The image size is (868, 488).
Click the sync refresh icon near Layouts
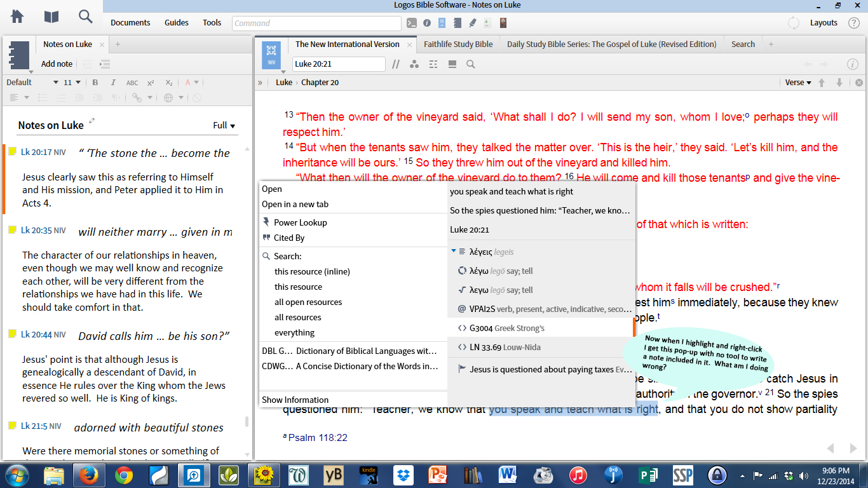[794, 23]
